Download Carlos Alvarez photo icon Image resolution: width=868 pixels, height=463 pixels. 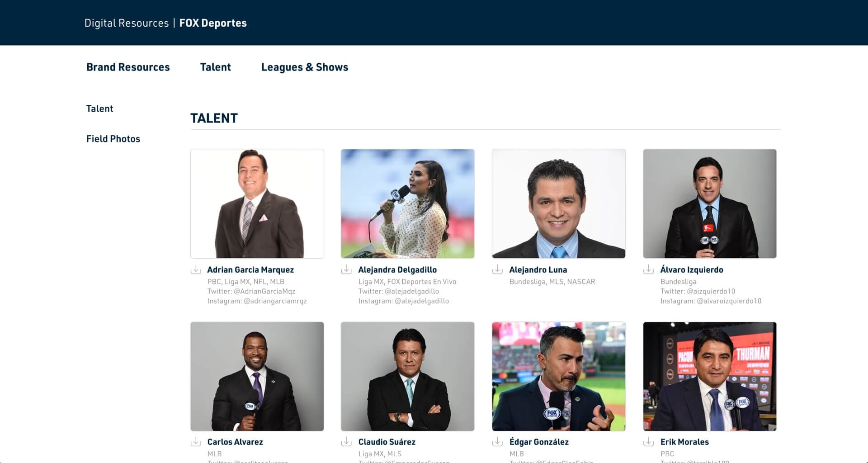tap(196, 442)
